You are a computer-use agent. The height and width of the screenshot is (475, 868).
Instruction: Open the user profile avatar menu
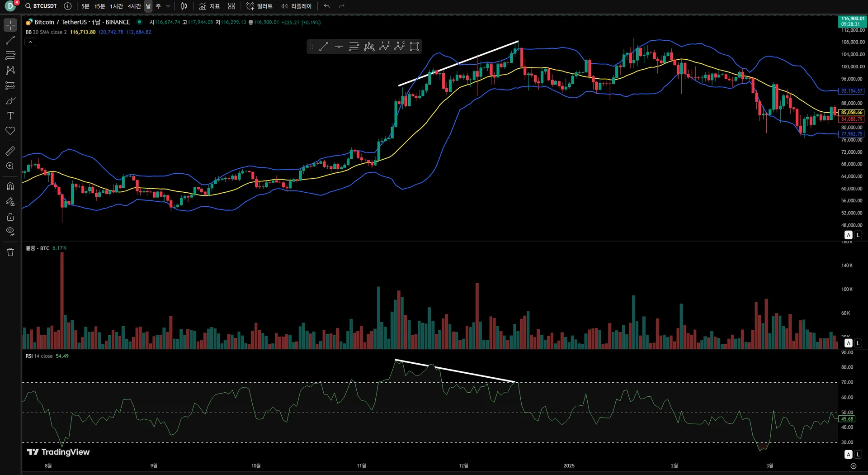pos(10,6)
